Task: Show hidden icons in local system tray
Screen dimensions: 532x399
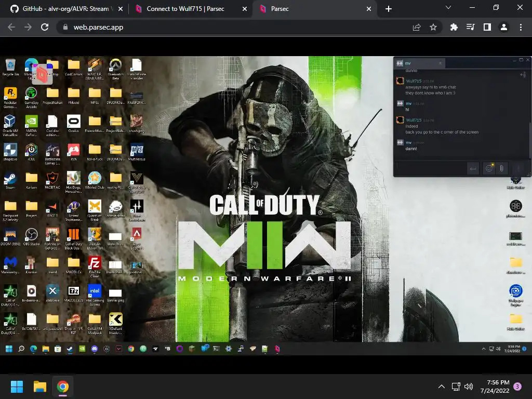Action: 442,387
